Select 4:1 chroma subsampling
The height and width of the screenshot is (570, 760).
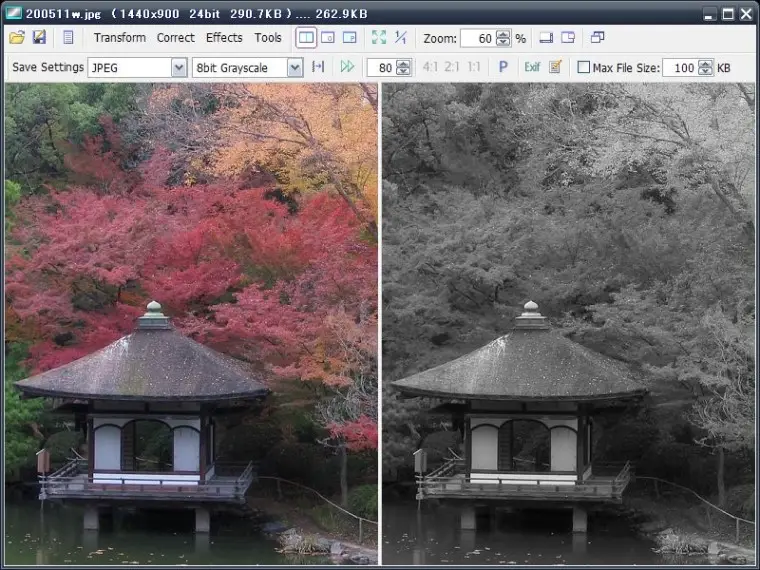point(430,67)
